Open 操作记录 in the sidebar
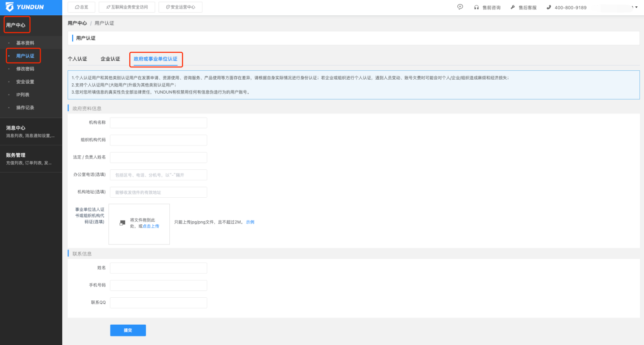The width and height of the screenshot is (644, 345). 25,108
